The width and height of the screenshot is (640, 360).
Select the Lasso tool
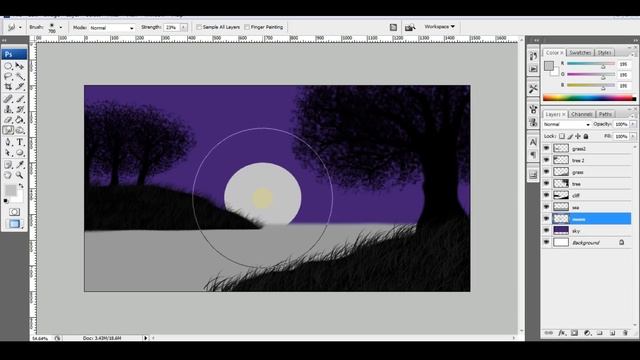pyautogui.click(x=8, y=76)
